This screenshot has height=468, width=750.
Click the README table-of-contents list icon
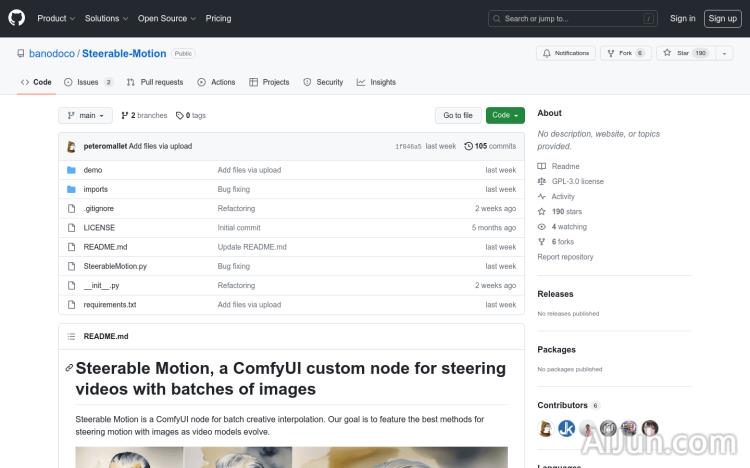71,336
